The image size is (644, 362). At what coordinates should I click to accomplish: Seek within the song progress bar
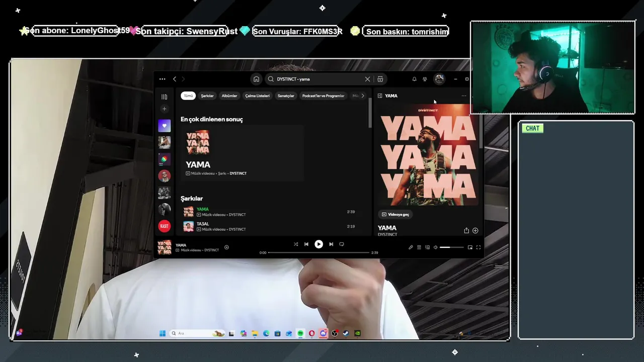click(319, 252)
